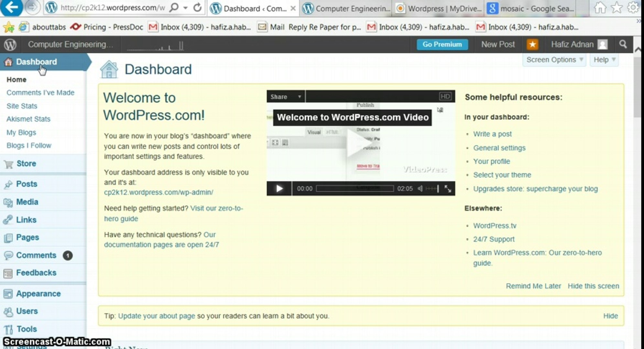Click the browser favorites star icon

[x=617, y=8]
